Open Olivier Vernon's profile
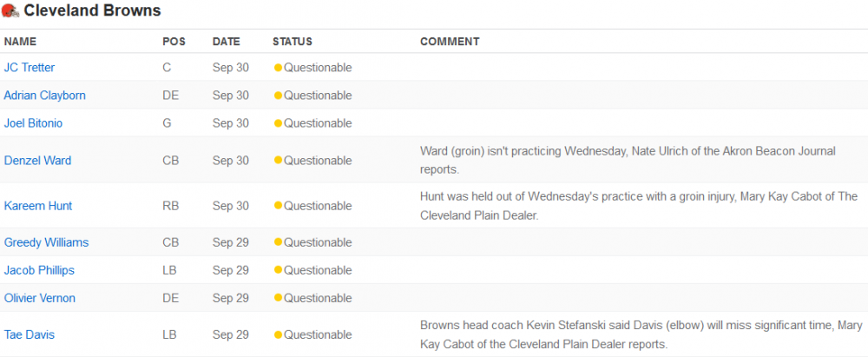868x357 pixels. (x=40, y=298)
